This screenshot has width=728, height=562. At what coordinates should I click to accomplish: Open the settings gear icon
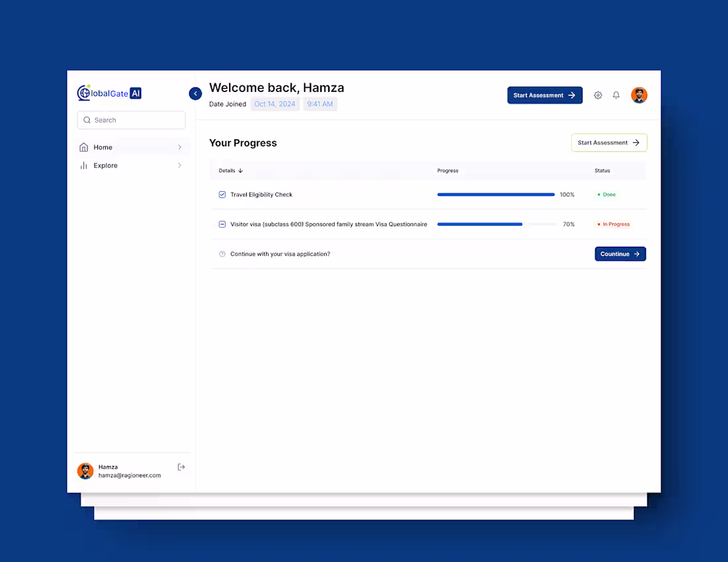[x=598, y=95]
